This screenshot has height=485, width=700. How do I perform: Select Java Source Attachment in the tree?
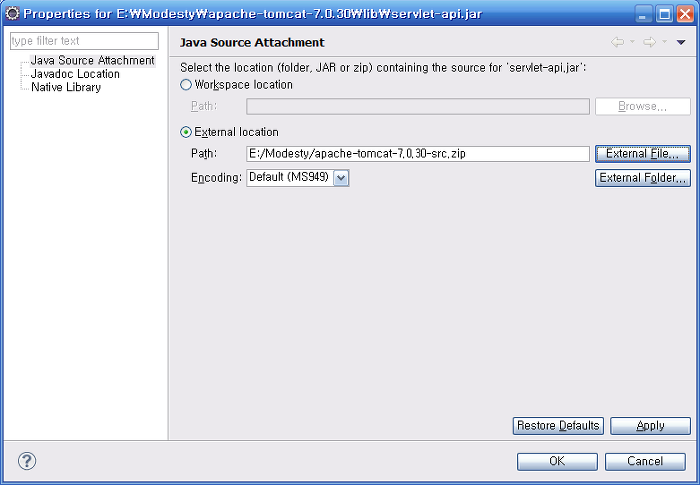[92, 60]
